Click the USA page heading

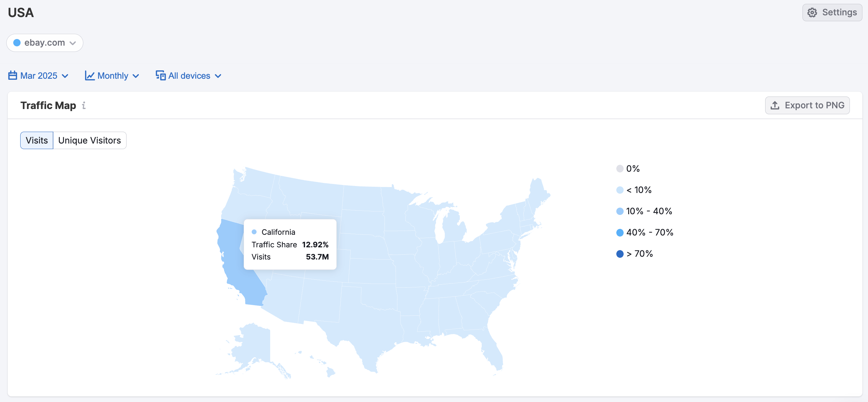coord(21,13)
